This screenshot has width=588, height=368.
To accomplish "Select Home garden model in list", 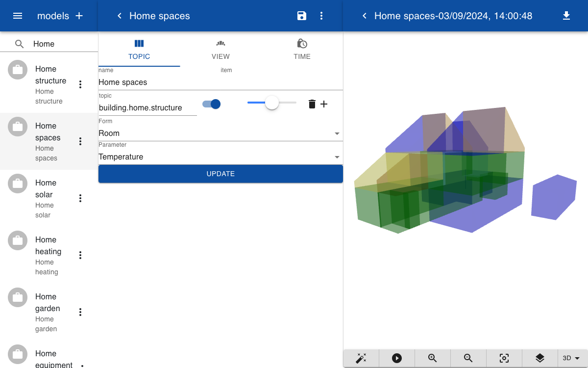I will (49, 312).
